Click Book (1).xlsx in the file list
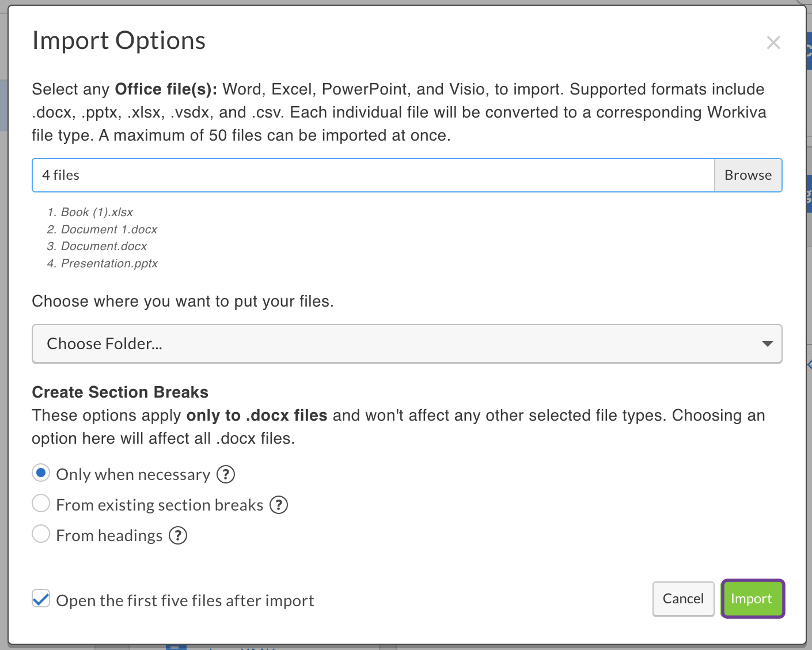 [97, 212]
